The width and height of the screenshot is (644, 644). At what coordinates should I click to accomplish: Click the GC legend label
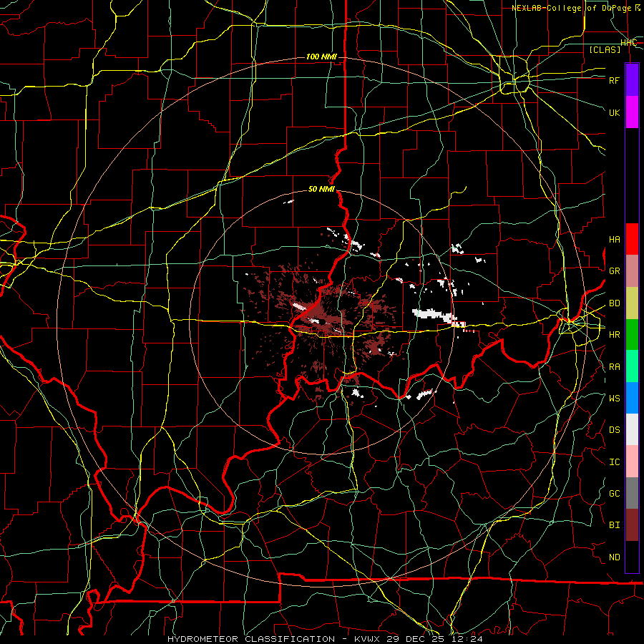615,493
